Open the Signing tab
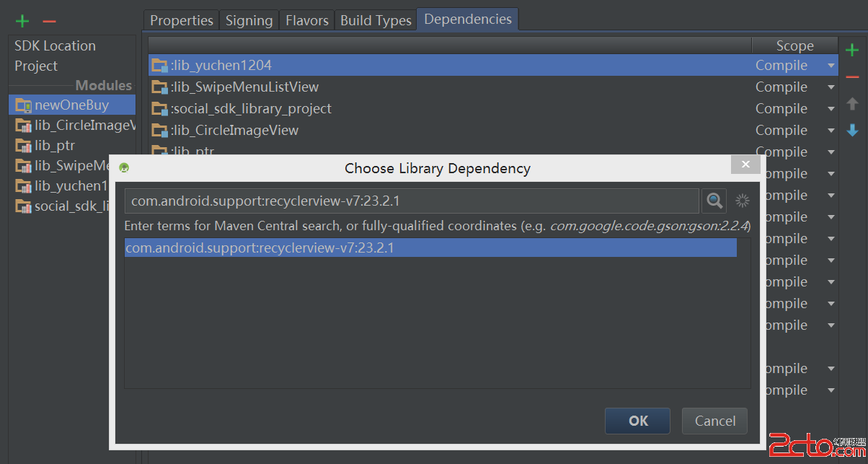The image size is (868, 464). point(249,20)
